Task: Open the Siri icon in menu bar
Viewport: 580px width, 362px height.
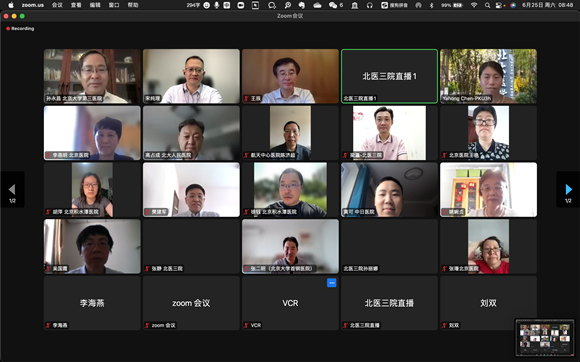Action: (x=513, y=5)
